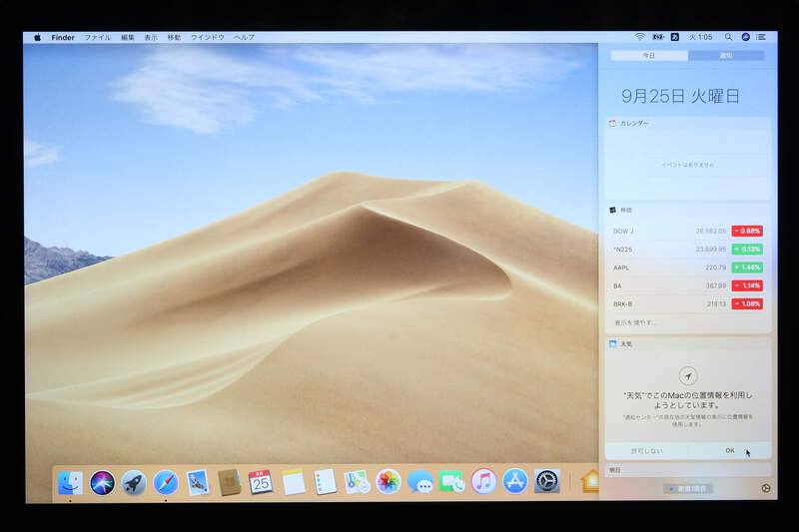Open the Reminders list icon in Dock
Screen dimensions: 799x532
325,482
